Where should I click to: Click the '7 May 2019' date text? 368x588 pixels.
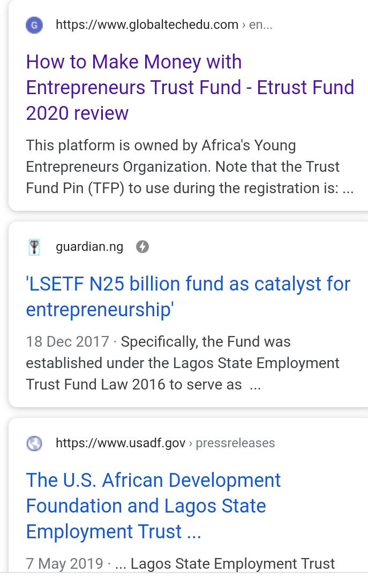(64, 563)
